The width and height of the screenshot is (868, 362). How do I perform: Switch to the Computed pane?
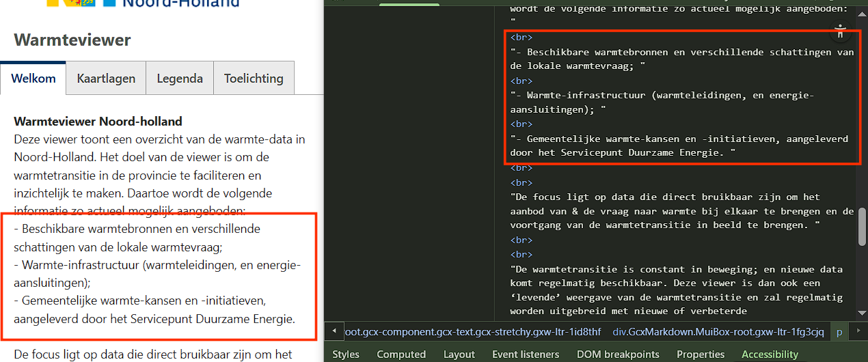point(401,354)
